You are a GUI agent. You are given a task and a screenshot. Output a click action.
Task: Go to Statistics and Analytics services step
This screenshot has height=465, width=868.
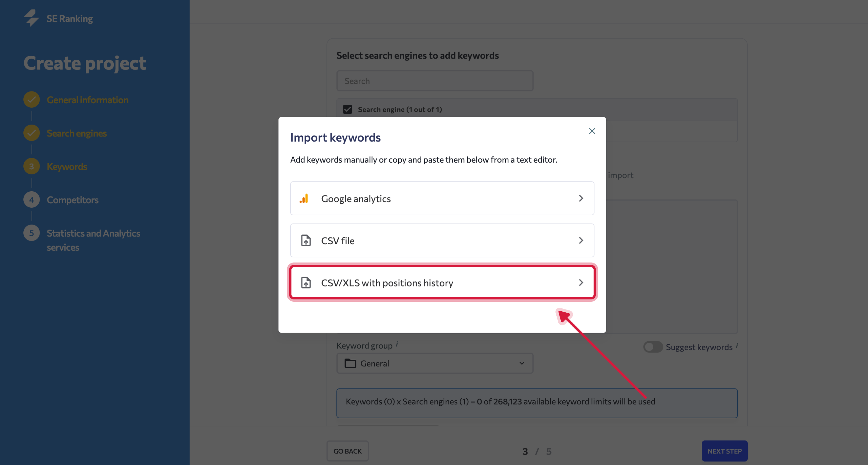pyautogui.click(x=93, y=240)
